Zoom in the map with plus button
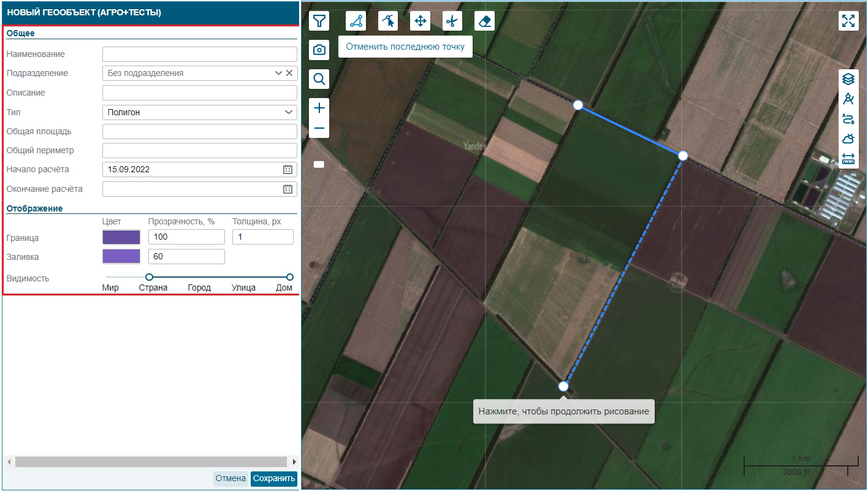868x491 pixels. [x=319, y=108]
